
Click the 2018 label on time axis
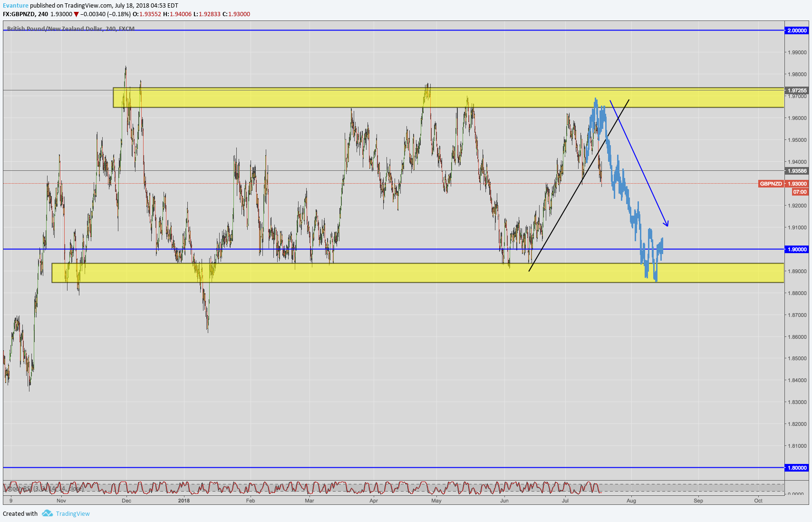tap(184, 501)
